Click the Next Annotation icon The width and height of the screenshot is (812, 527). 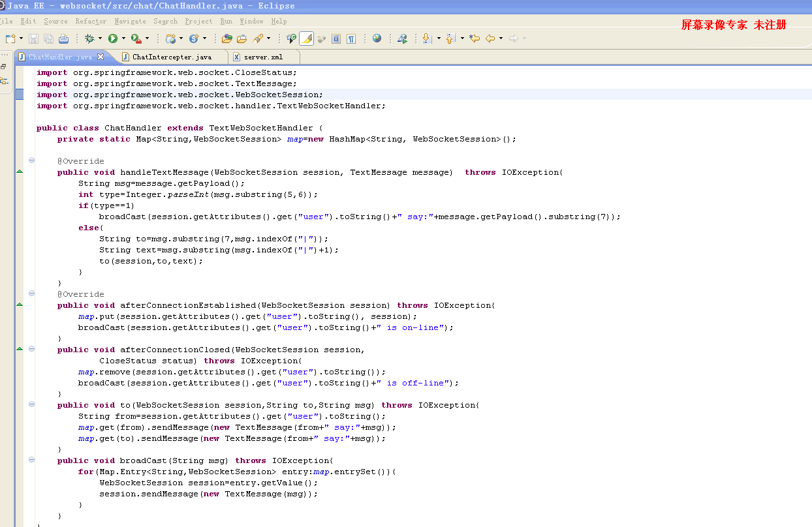428,38
